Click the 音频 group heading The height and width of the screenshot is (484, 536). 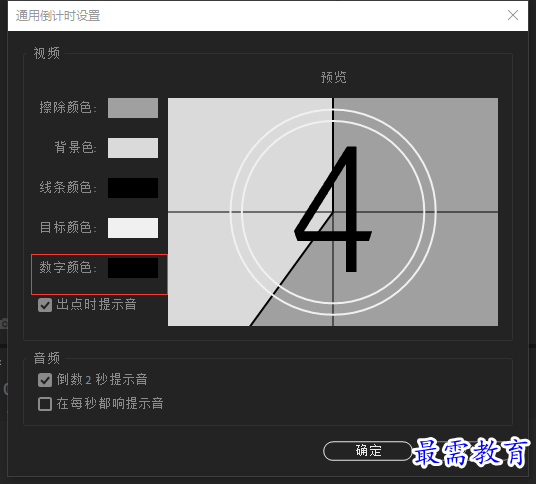tap(46, 358)
